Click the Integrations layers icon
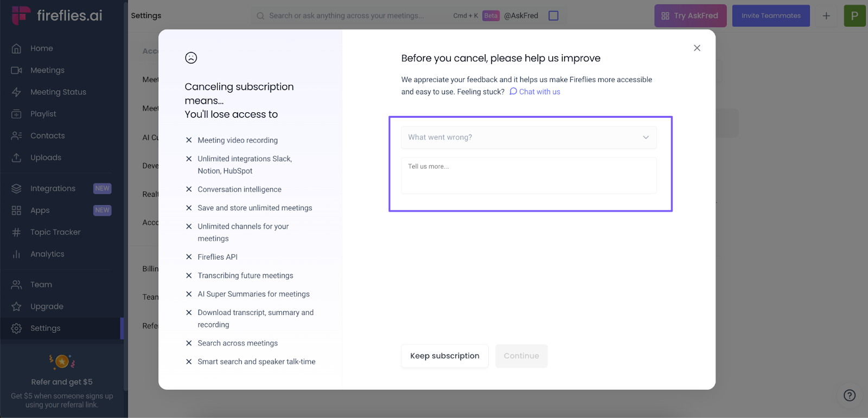The image size is (868, 418). click(x=16, y=189)
